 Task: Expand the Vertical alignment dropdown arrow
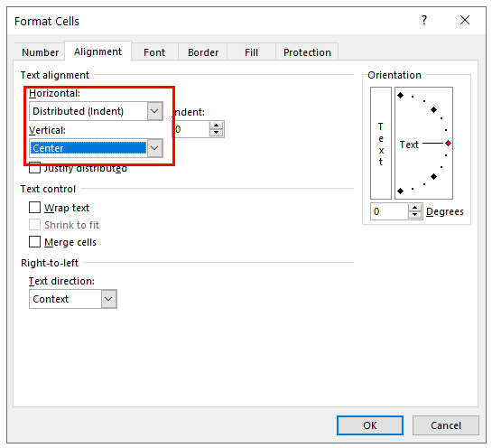coord(154,148)
